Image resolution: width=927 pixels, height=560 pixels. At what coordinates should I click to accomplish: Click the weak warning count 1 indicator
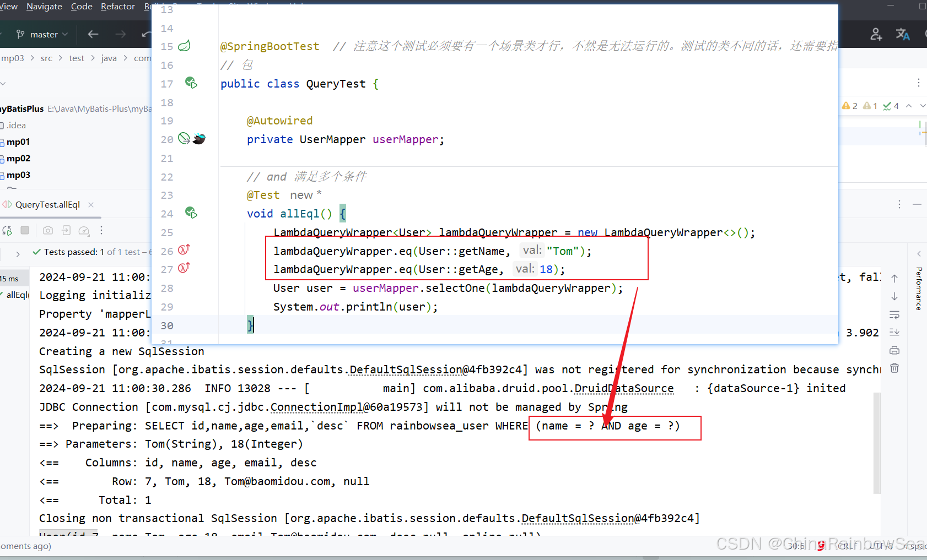tap(870, 106)
